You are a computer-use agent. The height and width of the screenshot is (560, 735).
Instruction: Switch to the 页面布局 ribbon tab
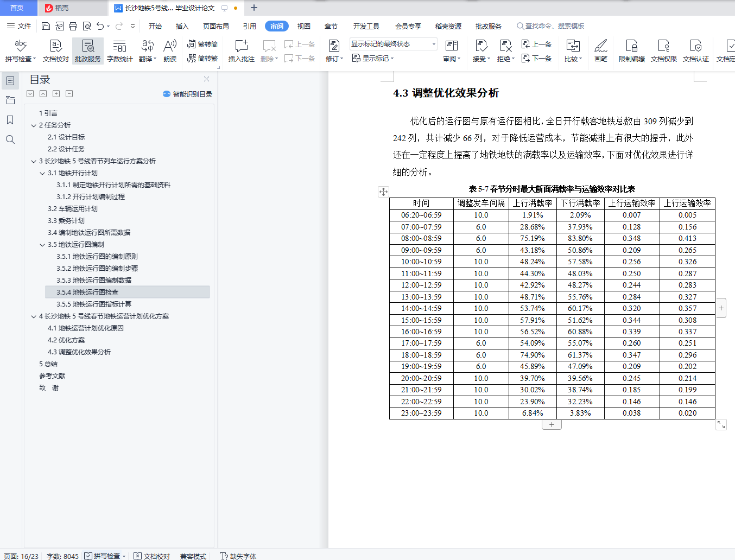click(216, 26)
